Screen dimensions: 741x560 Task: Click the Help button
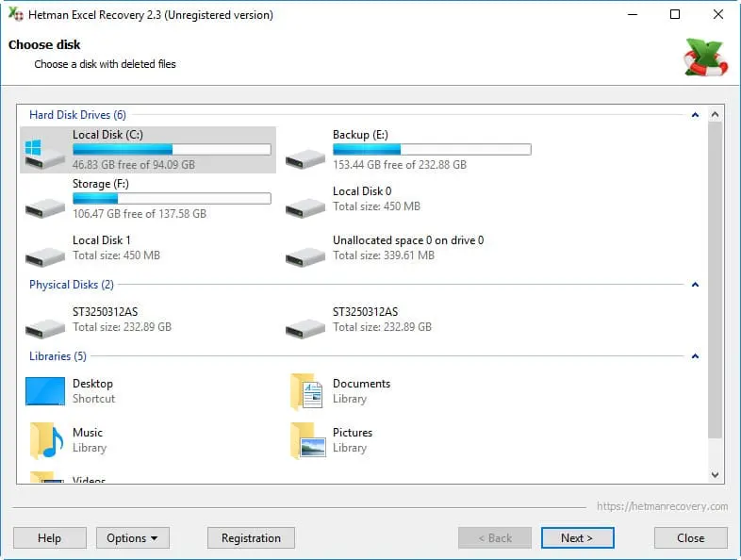pos(50,537)
